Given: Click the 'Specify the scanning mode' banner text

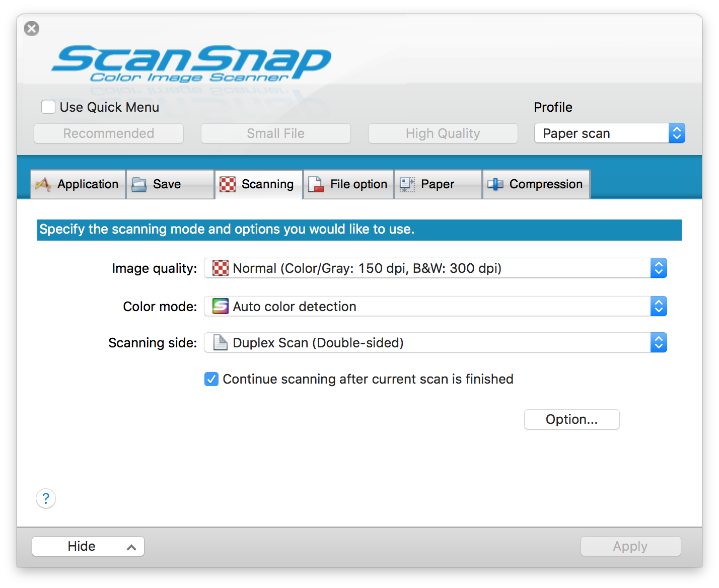Looking at the screenshot, I should coord(227,229).
